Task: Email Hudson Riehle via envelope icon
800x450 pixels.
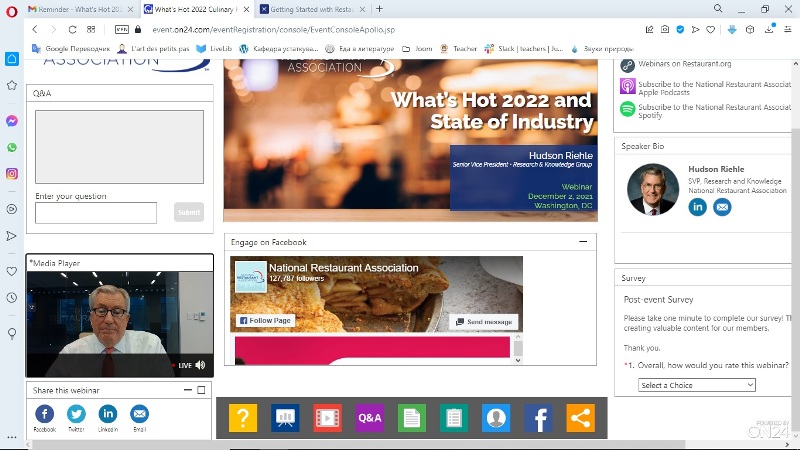Action: click(x=722, y=207)
